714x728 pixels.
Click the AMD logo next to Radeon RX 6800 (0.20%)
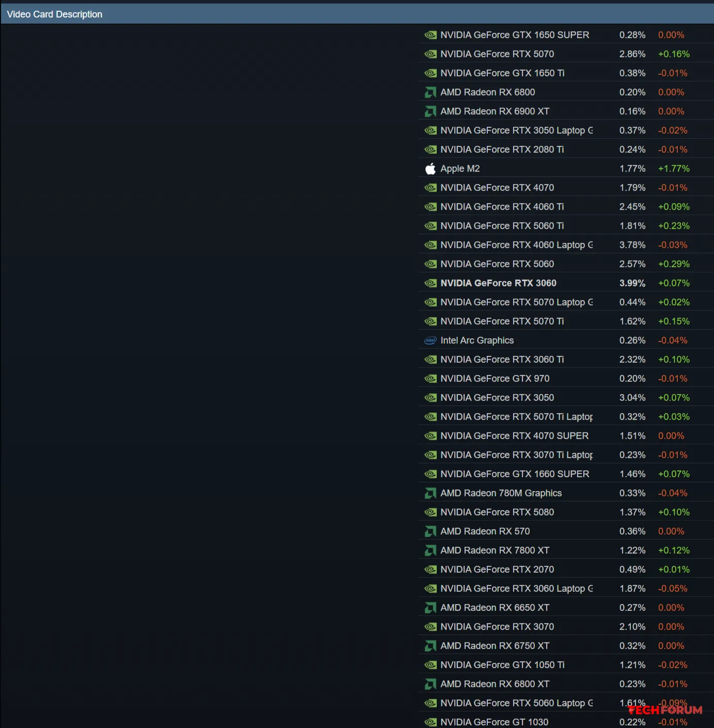pos(430,92)
